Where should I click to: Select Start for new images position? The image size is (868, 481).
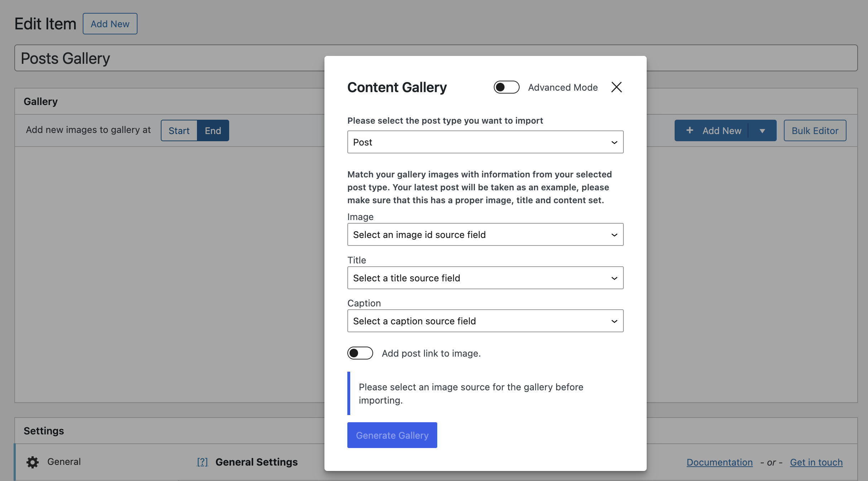(x=179, y=131)
